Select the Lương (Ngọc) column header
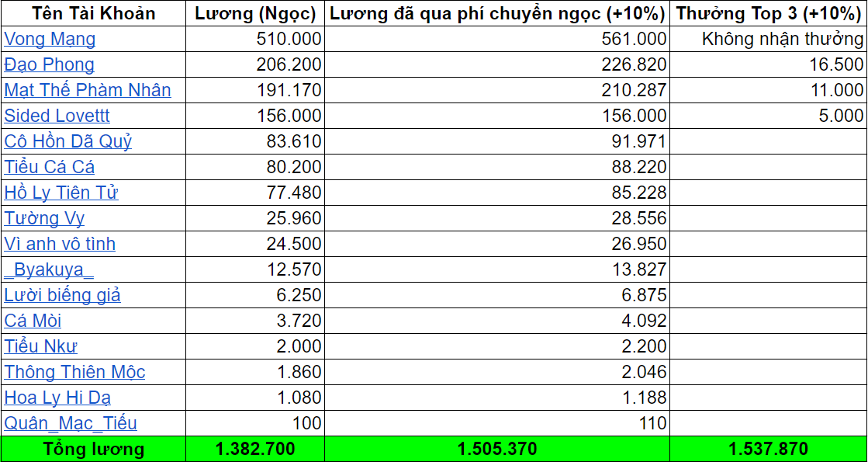The height and width of the screenshot is (462, 868). point(254,12)
